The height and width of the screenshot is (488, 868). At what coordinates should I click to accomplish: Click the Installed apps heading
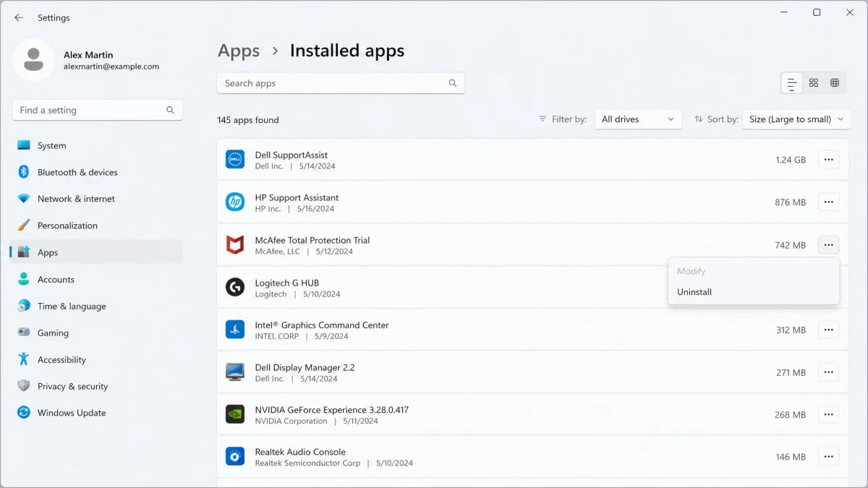coord(347,51)
